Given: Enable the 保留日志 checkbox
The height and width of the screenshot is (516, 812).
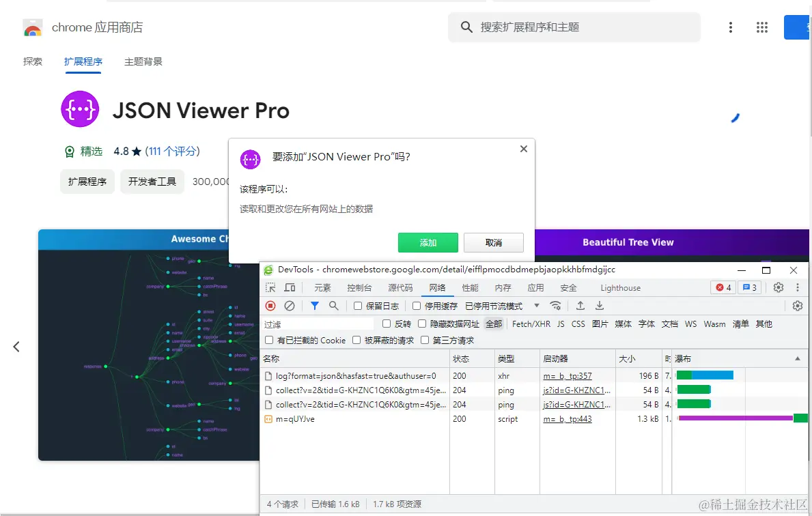Looking at the screenshot, I should pos(357,306).
